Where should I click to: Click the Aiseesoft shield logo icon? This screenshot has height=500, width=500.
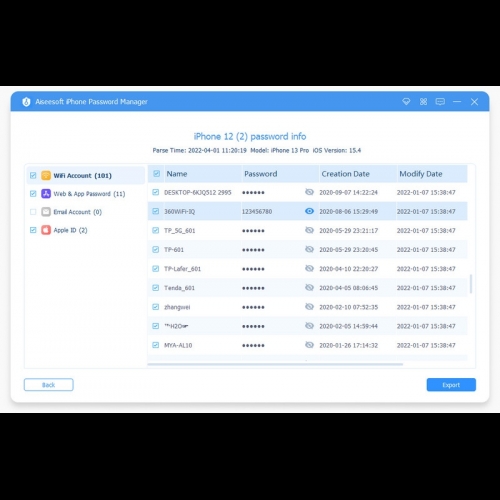[26, 102]
